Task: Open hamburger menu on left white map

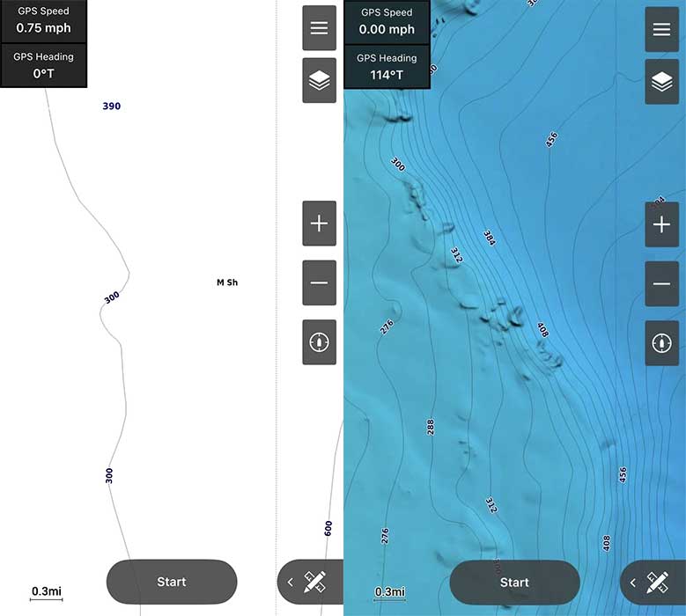Action: tap(320, 28)
